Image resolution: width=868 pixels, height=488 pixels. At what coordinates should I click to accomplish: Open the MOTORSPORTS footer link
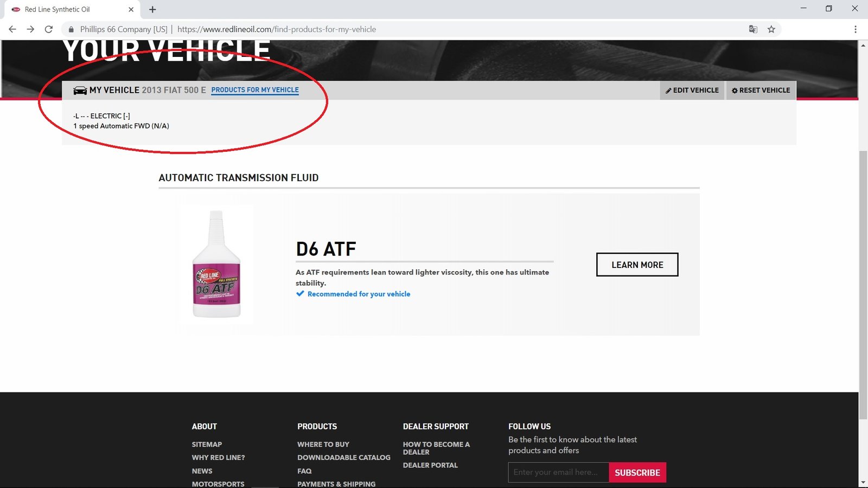218,484
